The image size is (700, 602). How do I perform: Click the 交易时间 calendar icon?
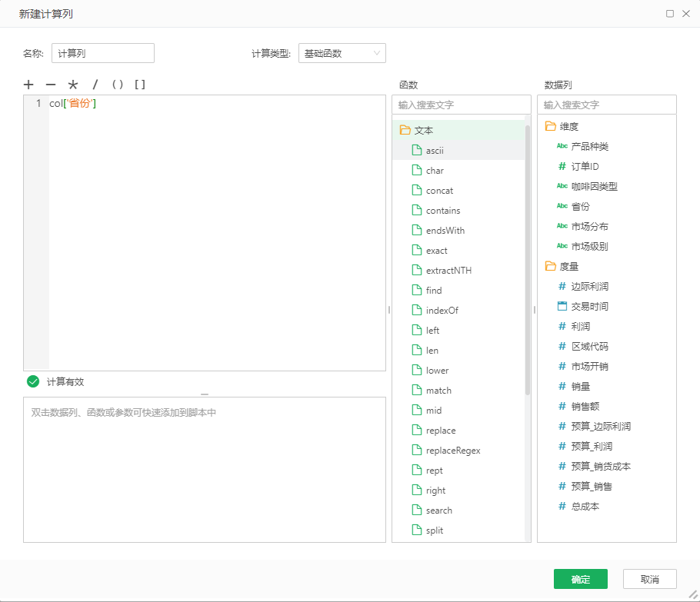click(562, 307)
